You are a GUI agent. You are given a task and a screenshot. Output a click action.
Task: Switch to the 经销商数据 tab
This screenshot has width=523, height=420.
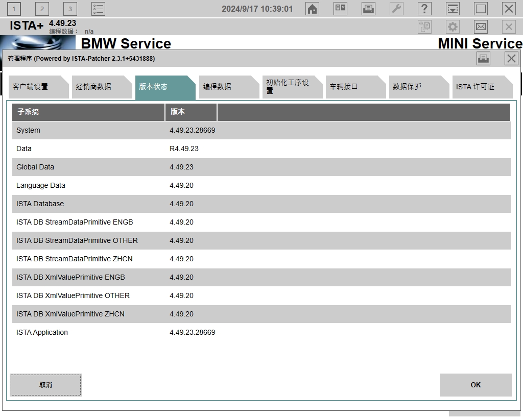coord(102,87)
